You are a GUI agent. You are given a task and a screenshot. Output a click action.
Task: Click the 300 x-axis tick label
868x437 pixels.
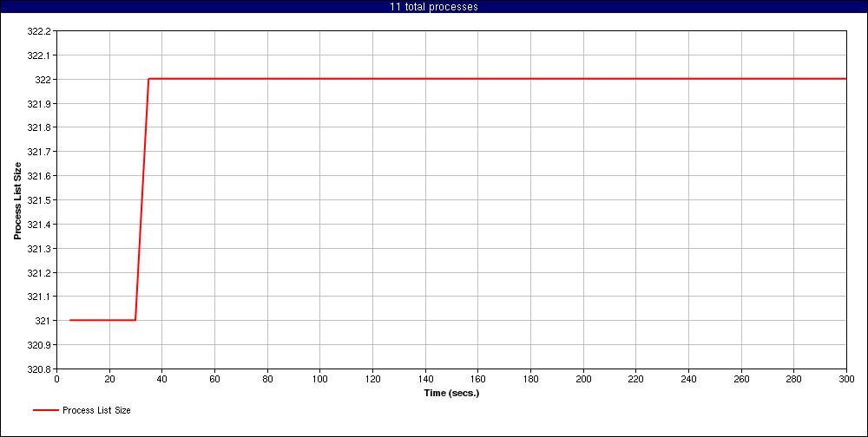846,379
